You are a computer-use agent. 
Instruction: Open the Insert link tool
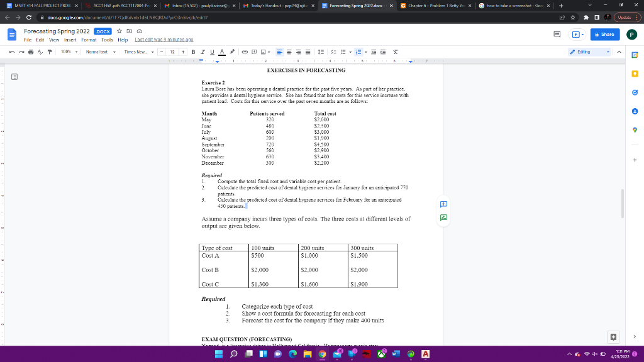point(244,51)
